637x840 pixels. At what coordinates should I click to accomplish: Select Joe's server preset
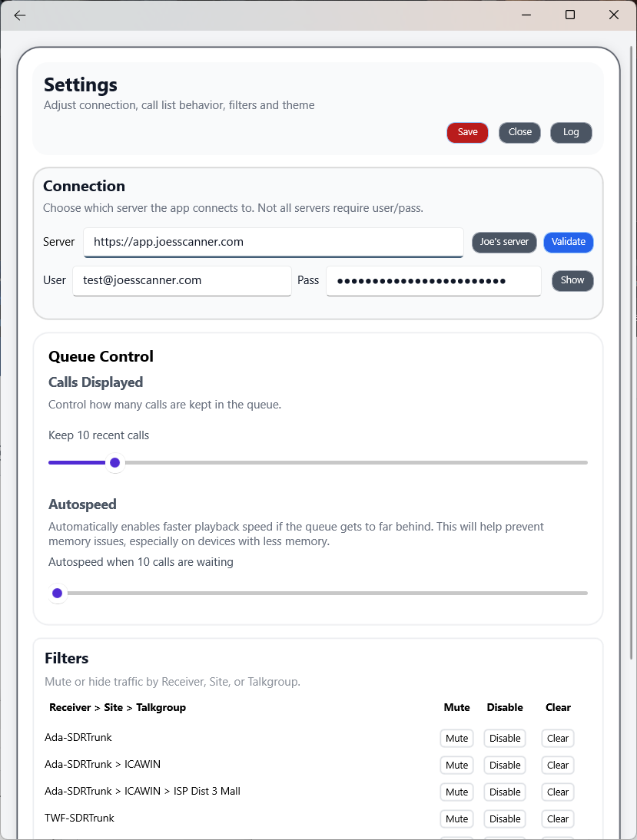(504, 242)
